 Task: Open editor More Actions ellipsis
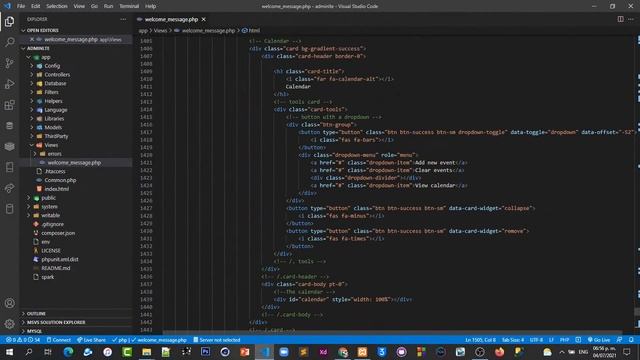[631, 19]
